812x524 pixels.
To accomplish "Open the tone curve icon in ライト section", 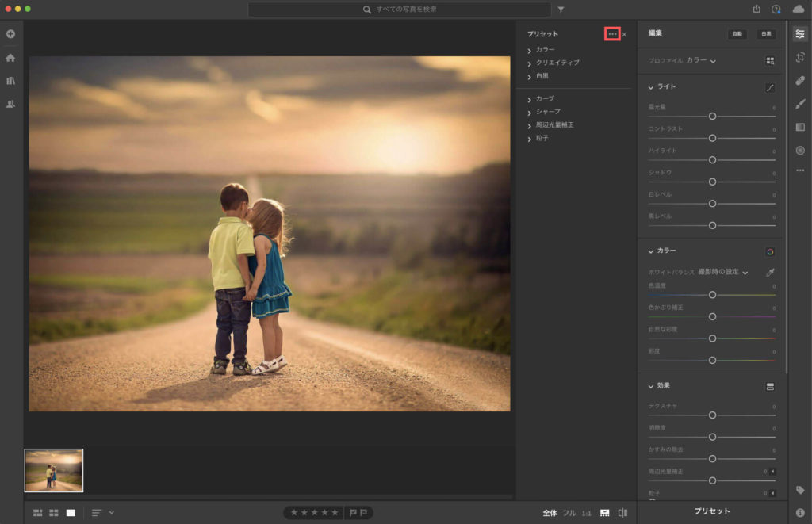I will [770, 87].
